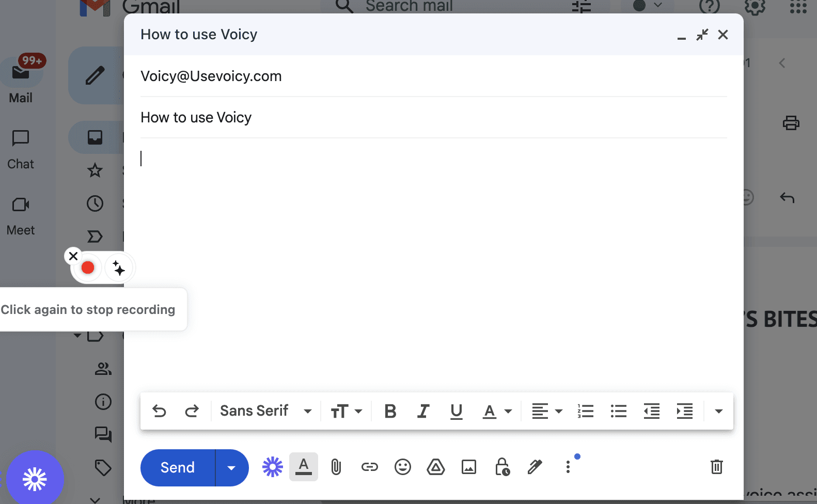Print the email with printer icon
The image size is (817, 504).
(x=791, y=123)
